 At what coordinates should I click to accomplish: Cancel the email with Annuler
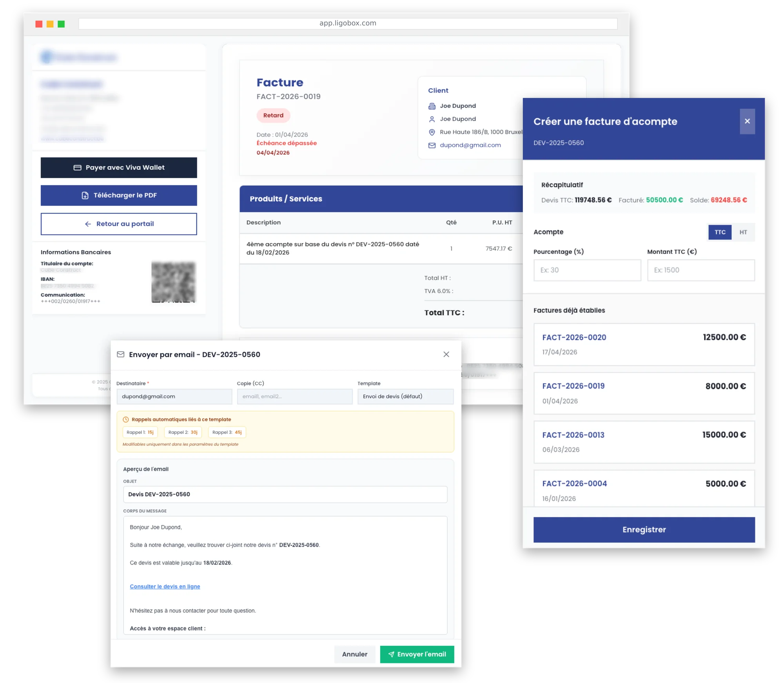point(354,654)
